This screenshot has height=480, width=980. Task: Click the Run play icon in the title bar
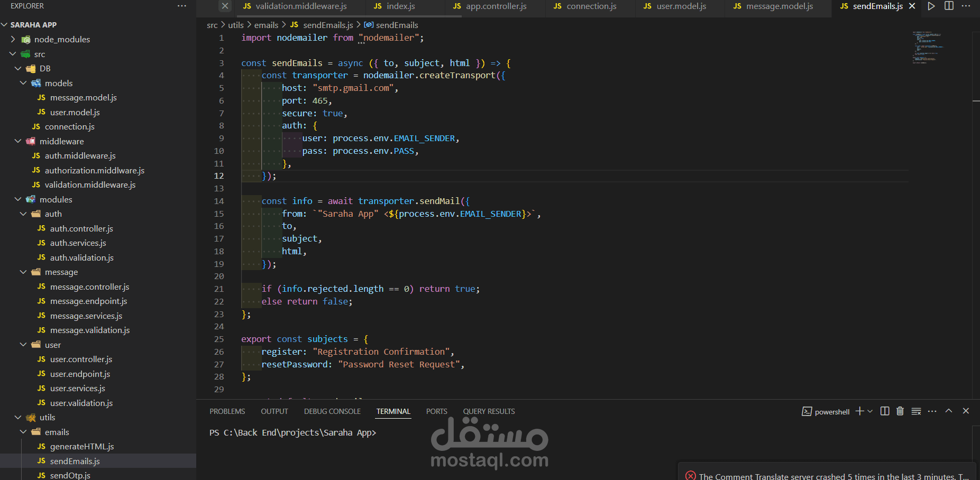point(931,6)
